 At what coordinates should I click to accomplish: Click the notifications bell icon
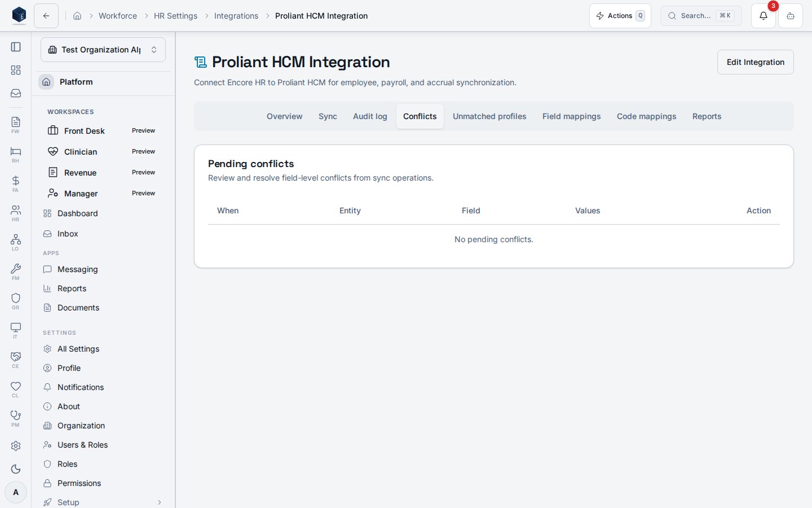[x=764, y=16]
